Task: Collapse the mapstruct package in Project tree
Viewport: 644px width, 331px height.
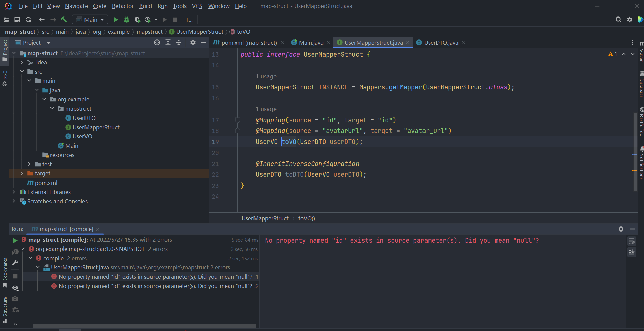Action: [52, 108]
